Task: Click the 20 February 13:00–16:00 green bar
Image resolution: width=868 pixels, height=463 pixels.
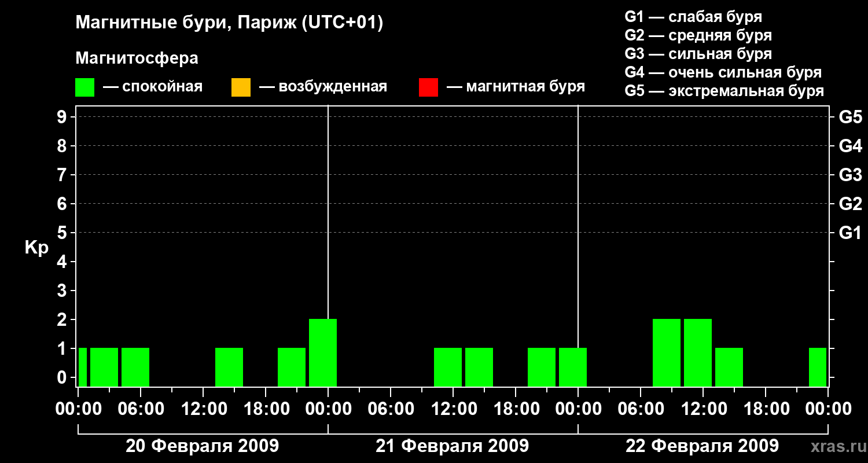Action: (x=229, y=367)
